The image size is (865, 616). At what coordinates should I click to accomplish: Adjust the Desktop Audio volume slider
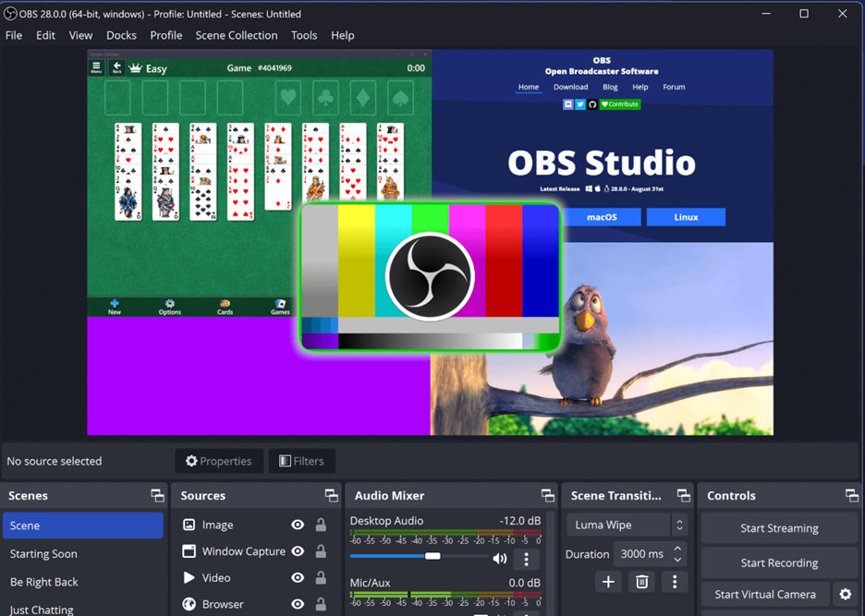click(432, 556)
